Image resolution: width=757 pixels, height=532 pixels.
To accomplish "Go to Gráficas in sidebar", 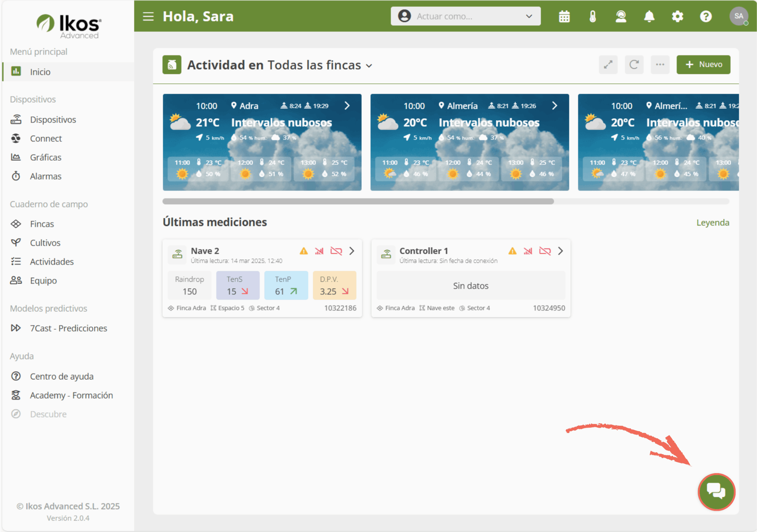I will tap(46, 157).
